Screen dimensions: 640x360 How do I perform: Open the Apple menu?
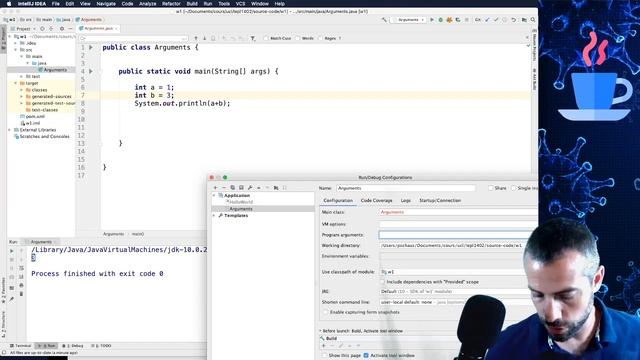(x=9, y=4)
